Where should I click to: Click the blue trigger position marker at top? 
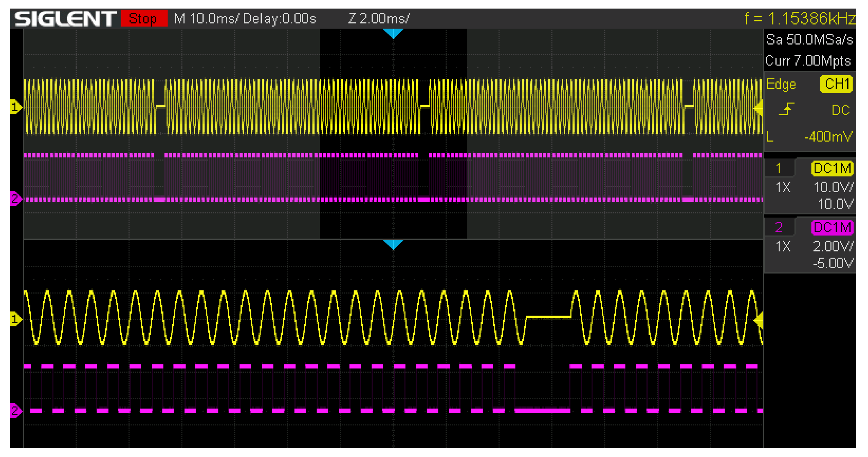click(393, 33)
